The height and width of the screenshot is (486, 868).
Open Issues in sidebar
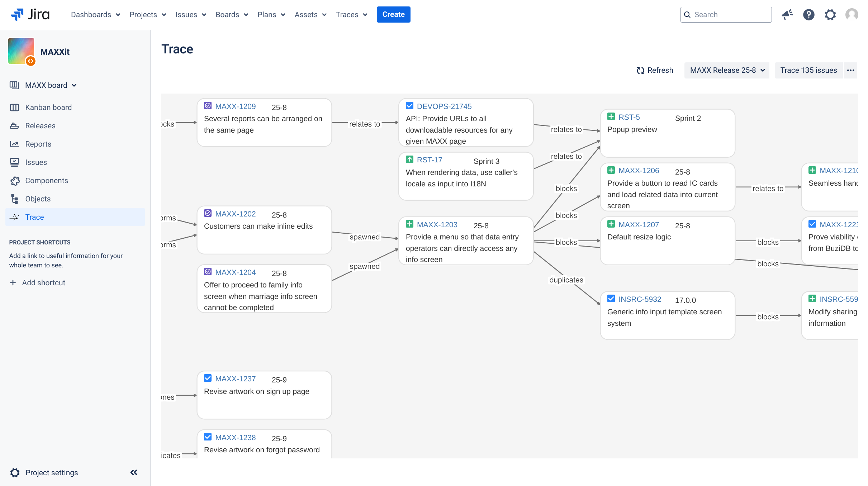pyautogui.click(x=75, y=162)
